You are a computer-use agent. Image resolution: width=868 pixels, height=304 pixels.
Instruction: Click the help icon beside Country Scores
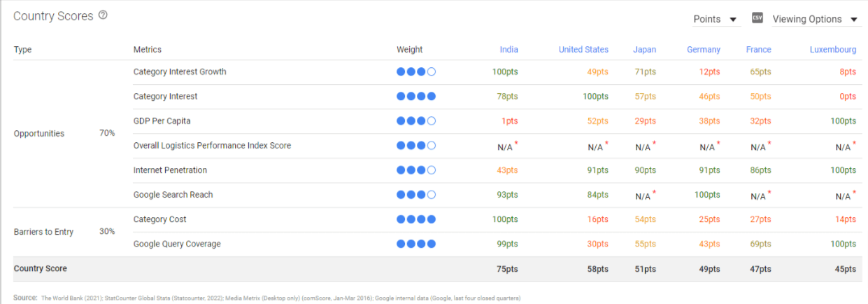coord(103,15)
